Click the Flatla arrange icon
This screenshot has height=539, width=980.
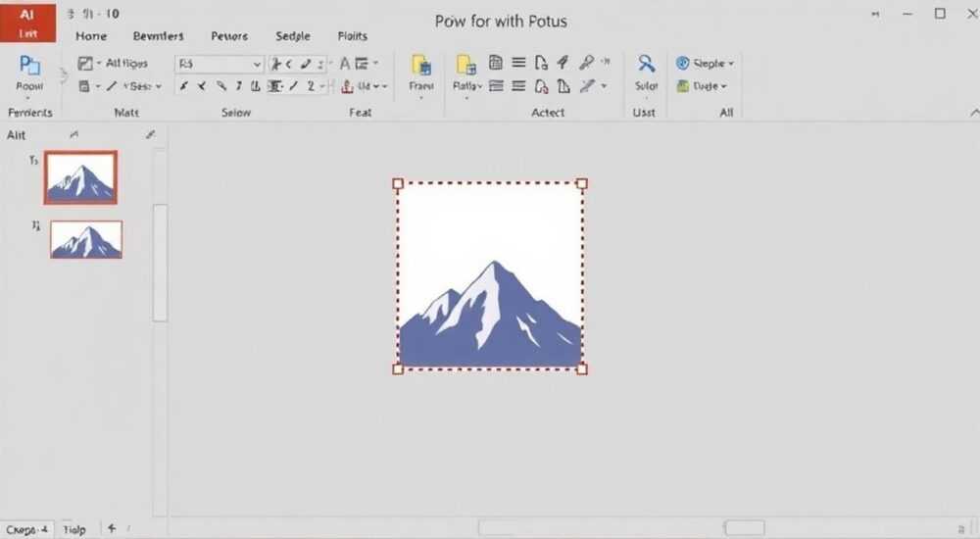pos(466,65)
